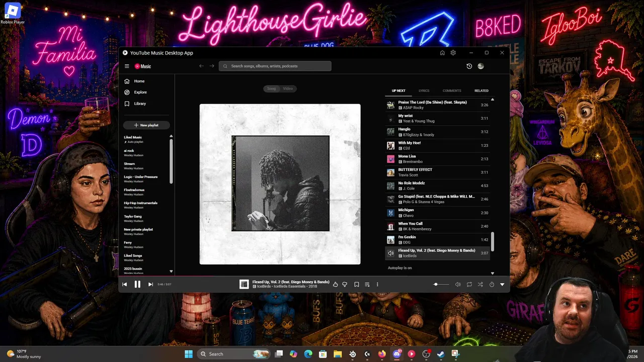Open Firefox from the taskbar
The image size is (644, 362).
click(382, 354)
